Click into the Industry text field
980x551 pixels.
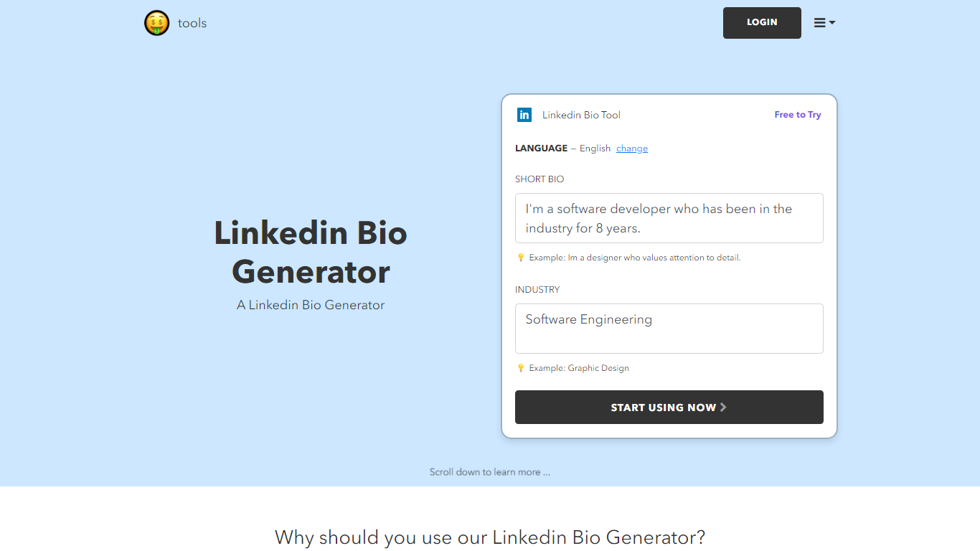[x=669, y=329]
